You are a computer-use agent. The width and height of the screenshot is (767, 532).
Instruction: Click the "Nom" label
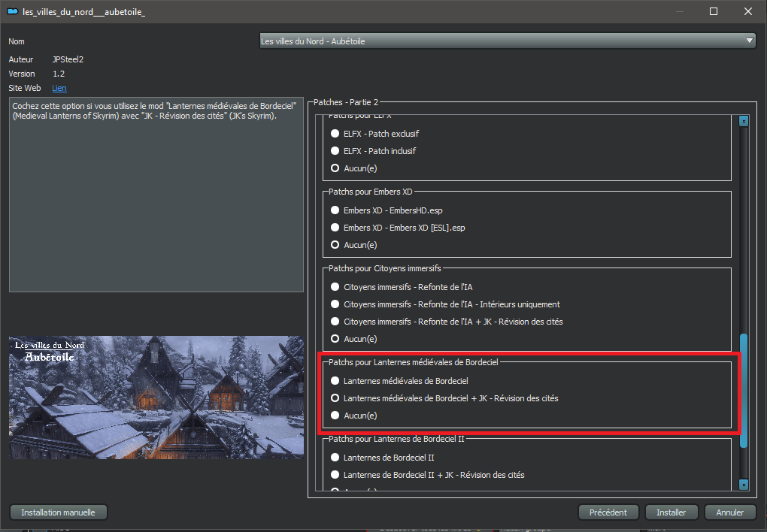pyautogui.click(x=17, y=41)
